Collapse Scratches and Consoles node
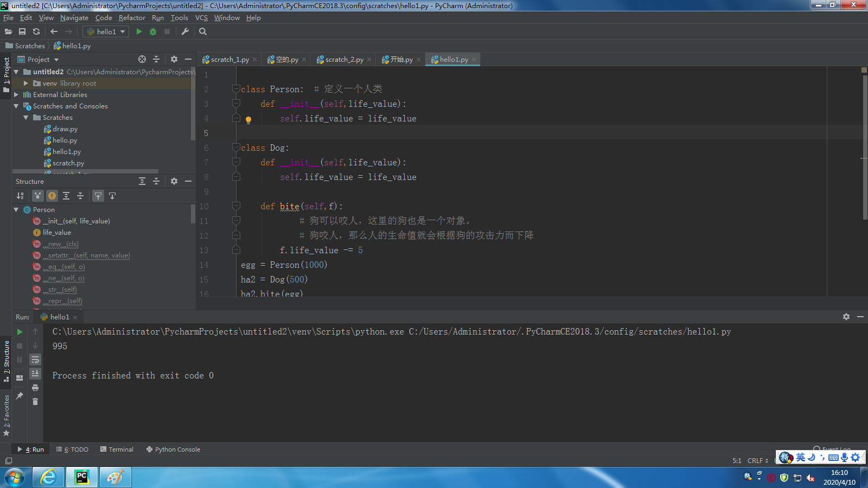Viewport: 868px width, 488px height. click(16, 106)
